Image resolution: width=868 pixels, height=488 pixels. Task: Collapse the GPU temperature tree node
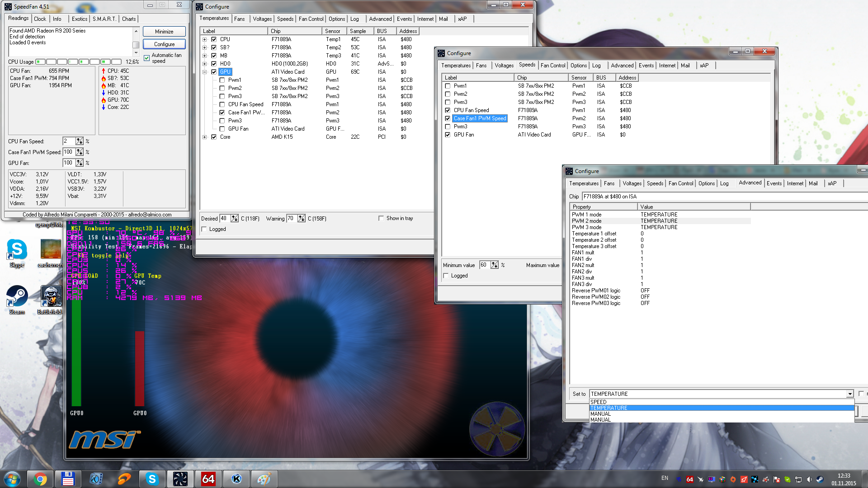(205, 72)
